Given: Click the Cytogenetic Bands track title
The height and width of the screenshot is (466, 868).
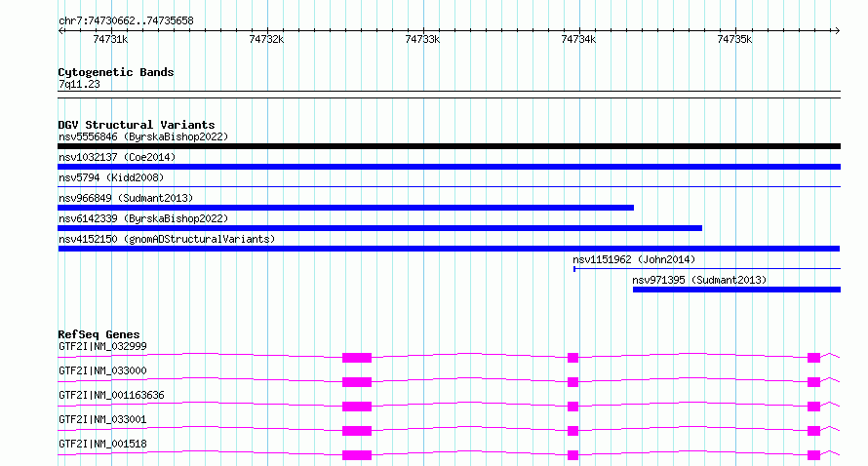Looking at the screenshot, I should point(116,72).
